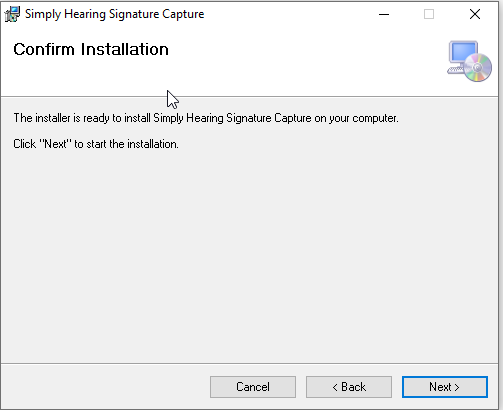This screenshot has height=410, width=503.
Task: Click the small keyboard in the setup graphic
Action: coord(455,70)
